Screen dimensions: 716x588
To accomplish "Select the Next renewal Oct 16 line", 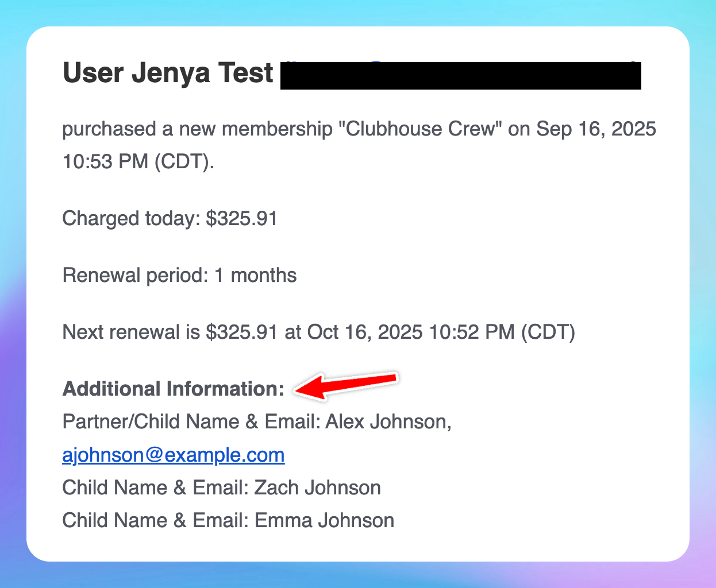I will 319,332.
